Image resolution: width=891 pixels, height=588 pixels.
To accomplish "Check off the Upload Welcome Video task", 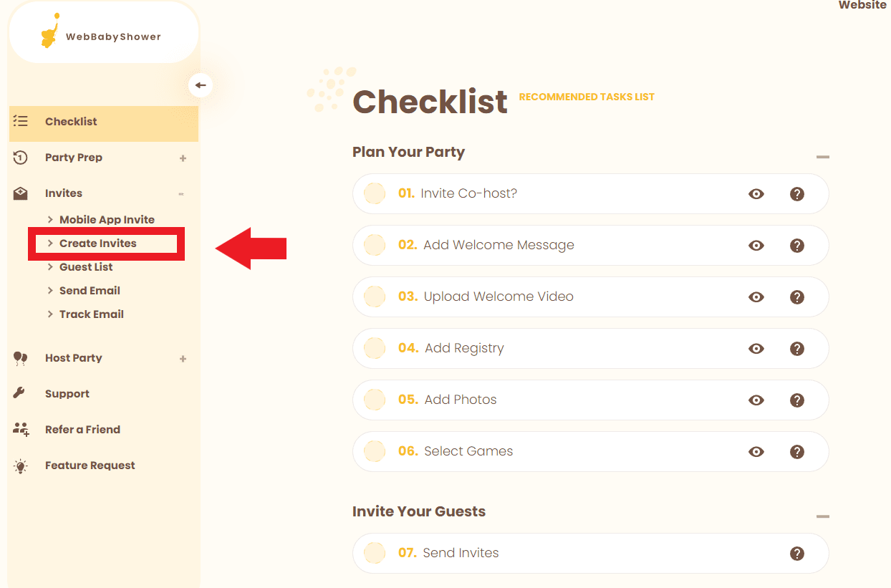I will pyautogui.click(x=375, y=297).
